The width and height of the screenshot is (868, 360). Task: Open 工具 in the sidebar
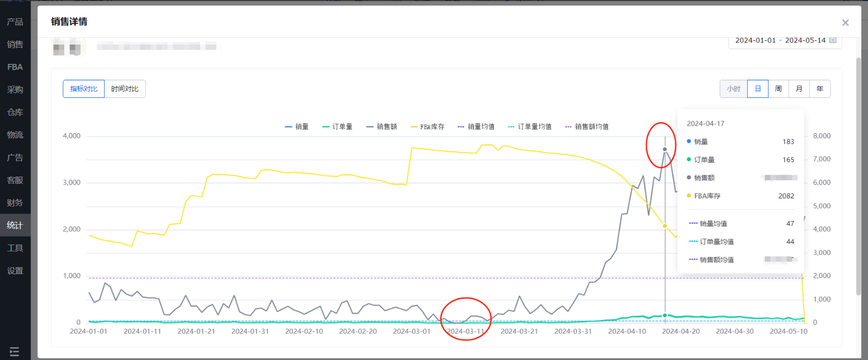[15, 248]
